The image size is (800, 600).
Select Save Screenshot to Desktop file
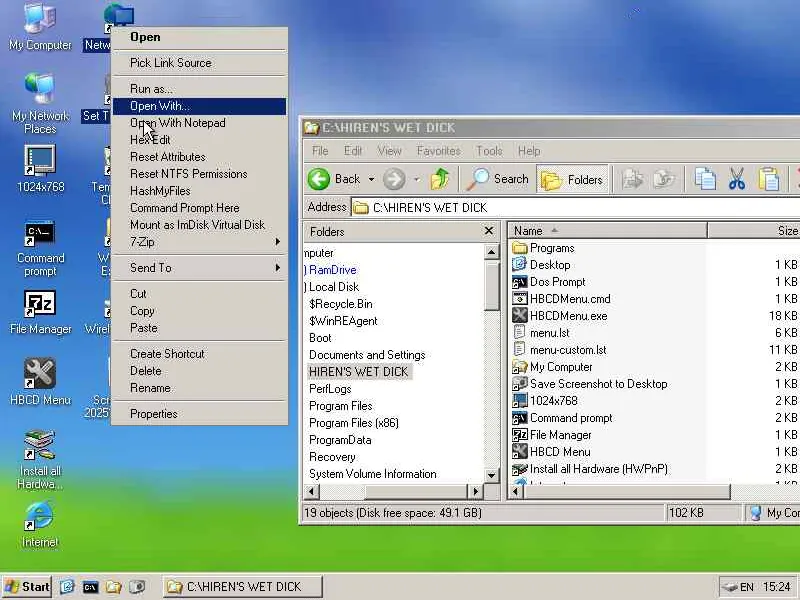590,384
